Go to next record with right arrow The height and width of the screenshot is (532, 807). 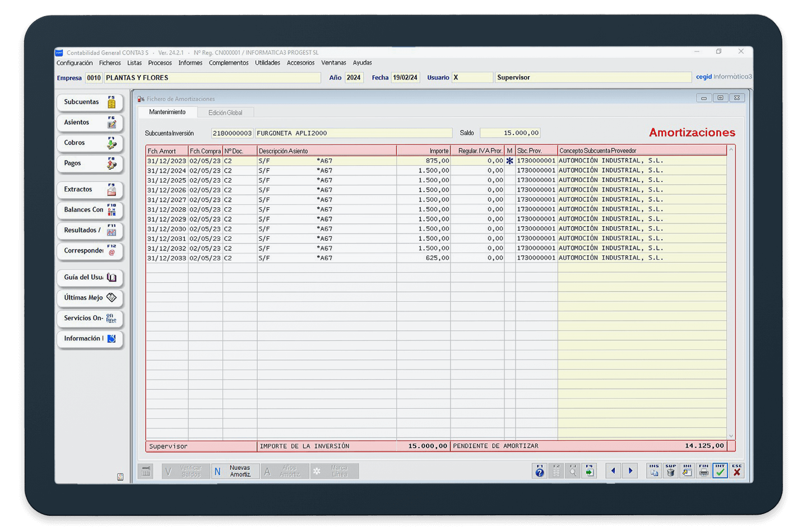click(630, 471)
